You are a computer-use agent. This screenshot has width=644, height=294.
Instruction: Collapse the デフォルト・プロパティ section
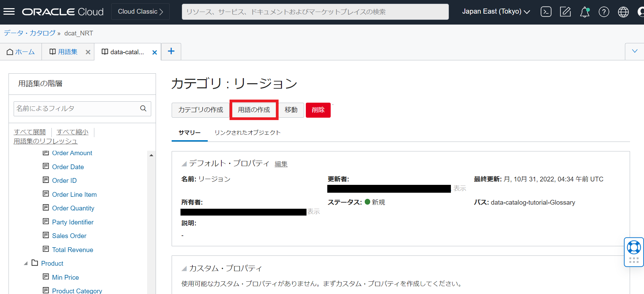point(184,164)
